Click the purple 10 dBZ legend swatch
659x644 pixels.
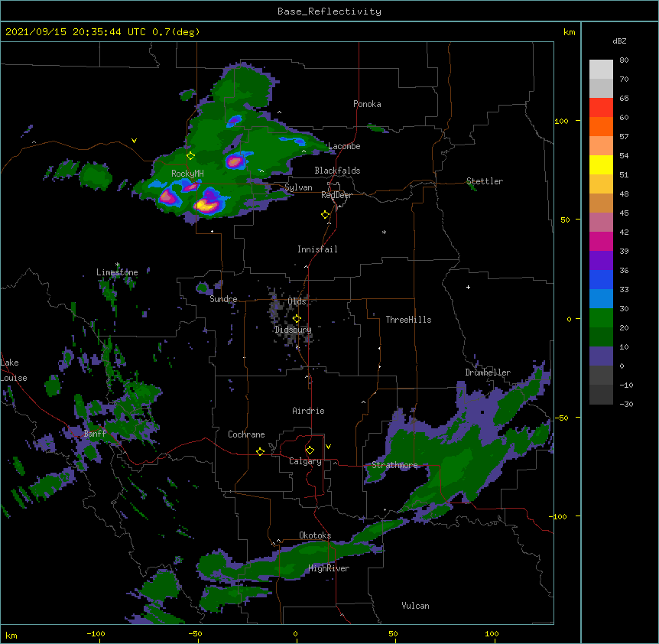click(601, 356)
